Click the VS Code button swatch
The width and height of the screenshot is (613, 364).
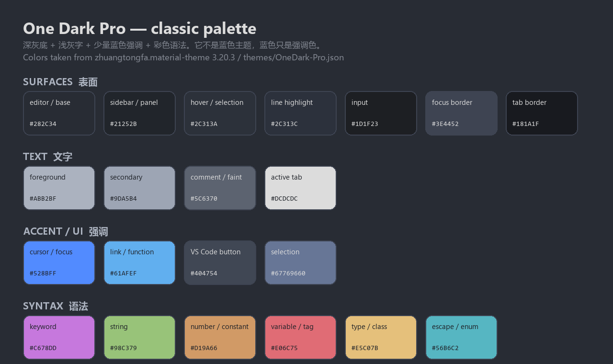point(220,262)
